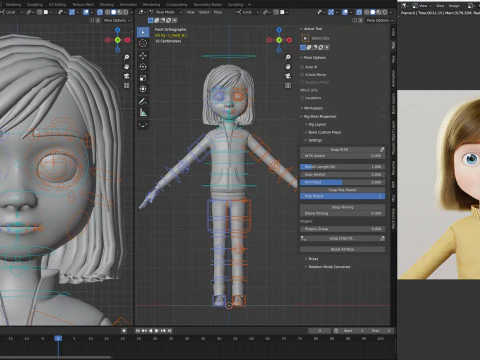Image resolution: width=480 pixels, height=360 pixels.
Task: Open Pose Options dropdown in the center viewport
Action: point(379,20)
